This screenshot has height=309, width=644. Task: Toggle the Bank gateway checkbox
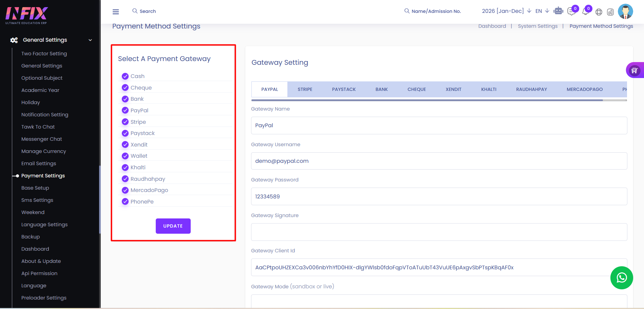point(125,99)
